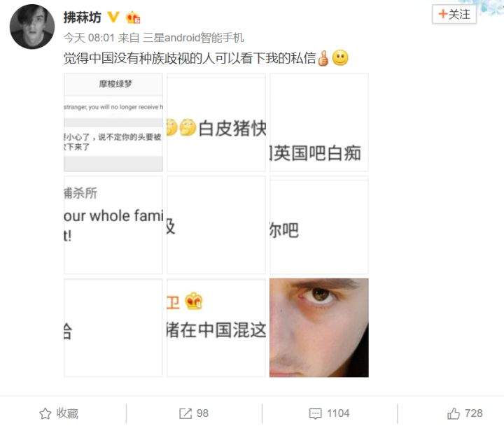Open the 'our whole fami' image thumbnail
This screenshot has width=504, height=426.
pos(113,225)
